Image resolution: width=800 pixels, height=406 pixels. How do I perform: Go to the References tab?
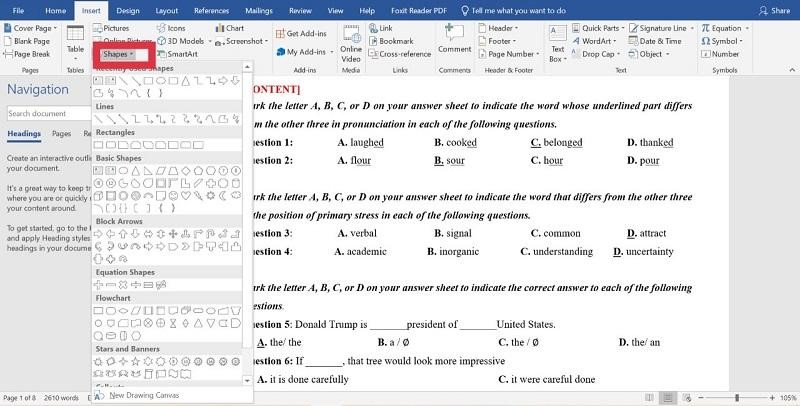tap(211, 10)
